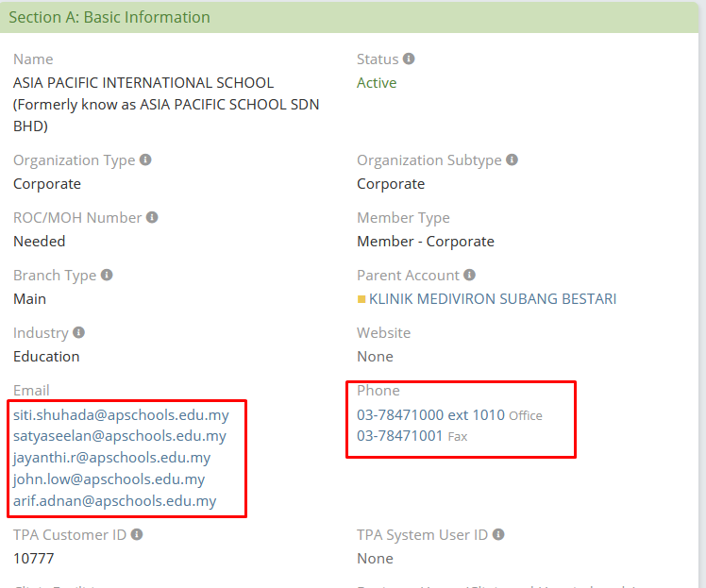Open the KLINIK MEDIVIRON SUBANG BESTARI parent account link

point(493,299)
